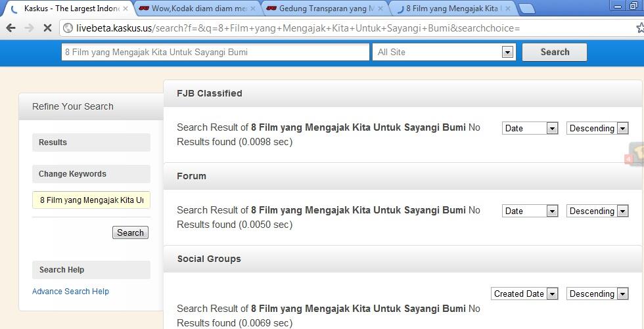Image resolution: width=644 pixels, height=329 pixels.
Task: Close the Gedung Transparan tab
Action: pyautogui.click(x=380, y=9)
